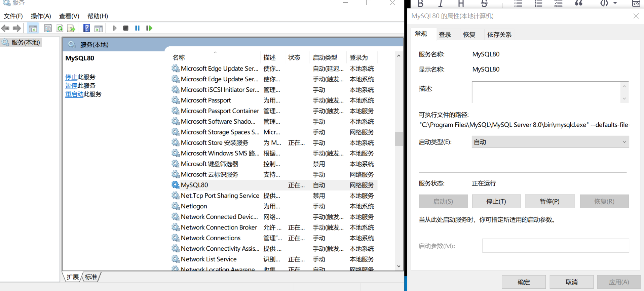Select the Microsoft Passport service row
This screenshot has height=291, width=644.
tap(274, 100)
